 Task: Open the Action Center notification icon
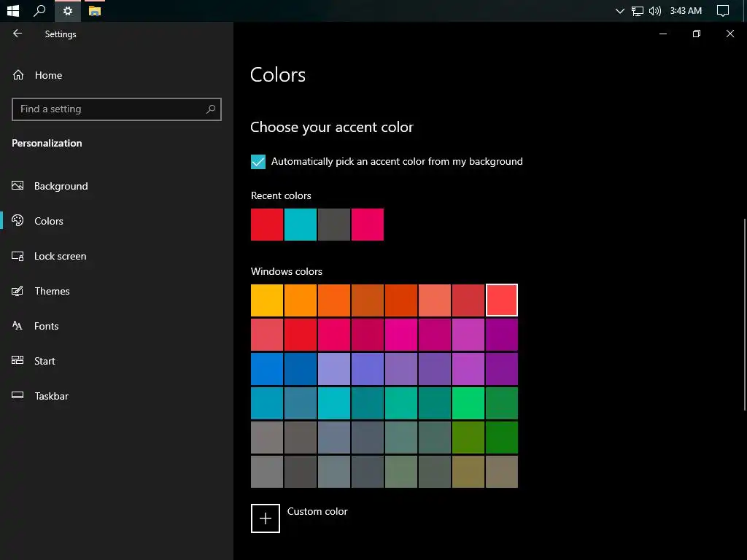click(723, 11)
